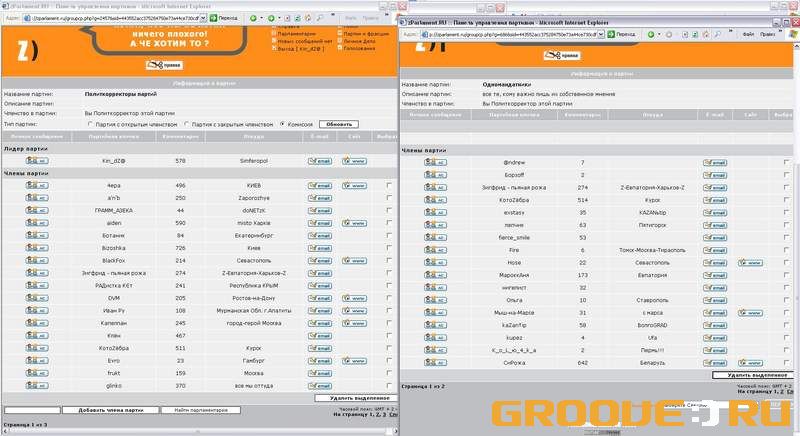
Task: Click email icon in @ndrew's row
Action: coord(713,162)
